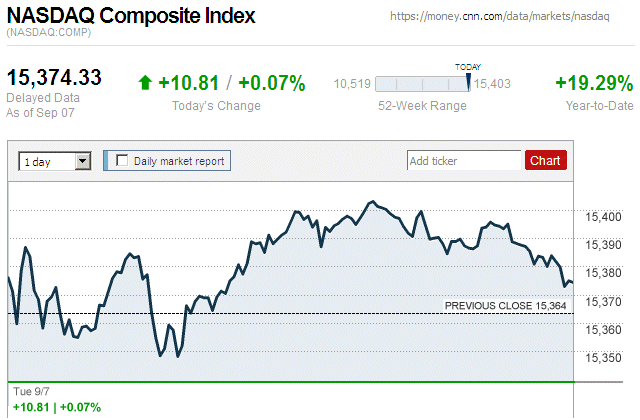The image size is (640, 420).
Task: Click the 15,403 range high value
Action: click(492, 84)
